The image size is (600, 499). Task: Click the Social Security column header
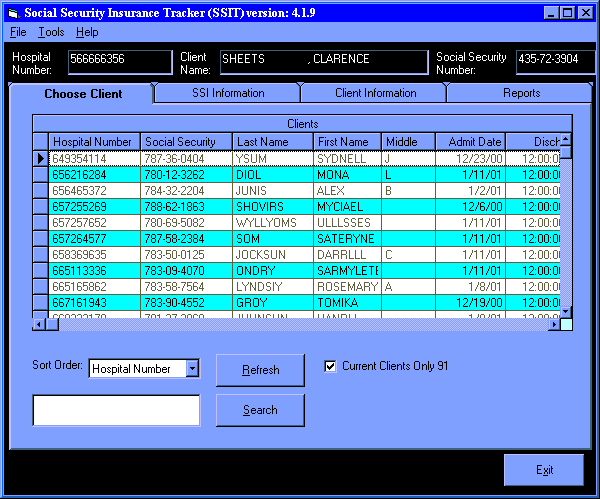click(x=186, y=142)
